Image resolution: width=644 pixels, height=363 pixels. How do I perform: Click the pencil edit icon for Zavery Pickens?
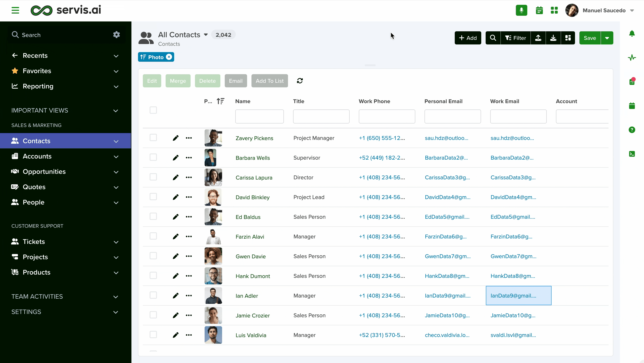175,138
